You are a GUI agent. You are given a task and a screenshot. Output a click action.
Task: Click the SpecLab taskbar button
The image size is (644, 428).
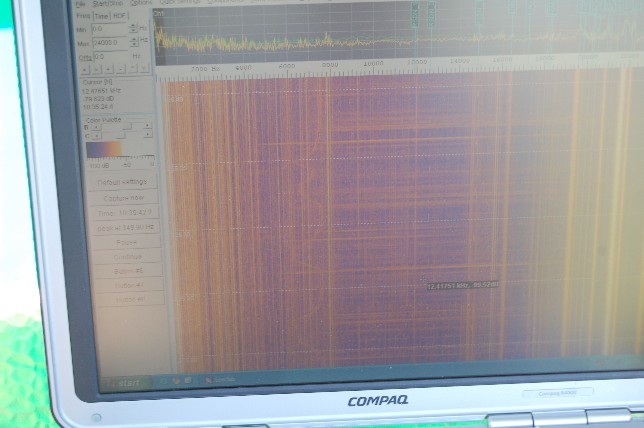pos(221,380)
